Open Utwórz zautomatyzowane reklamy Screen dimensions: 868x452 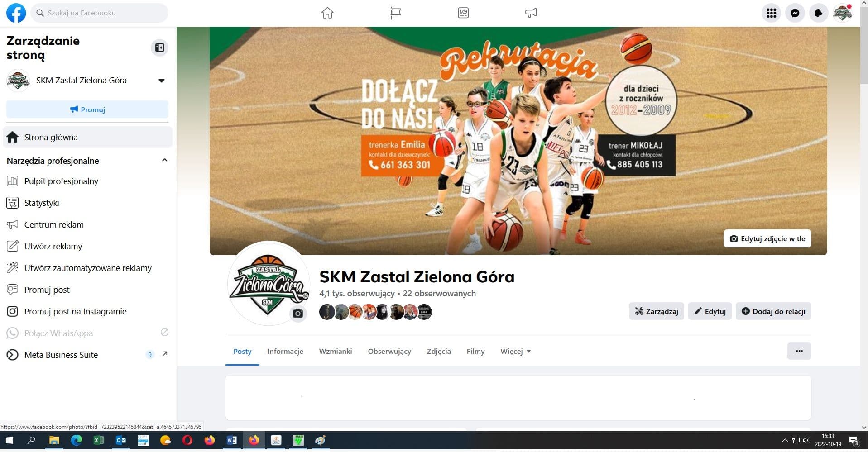[x=87, y=268]
